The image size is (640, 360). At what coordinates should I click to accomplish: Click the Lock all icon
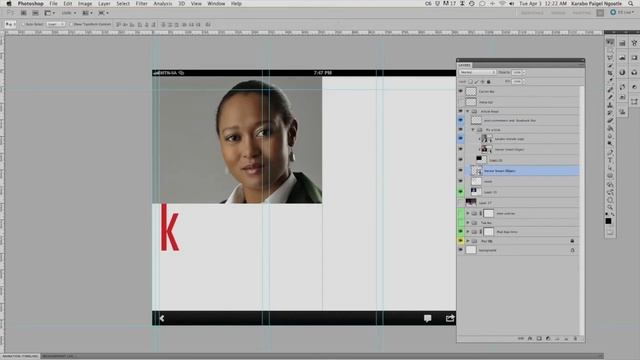pyautogui.click(x=489, y=82)
